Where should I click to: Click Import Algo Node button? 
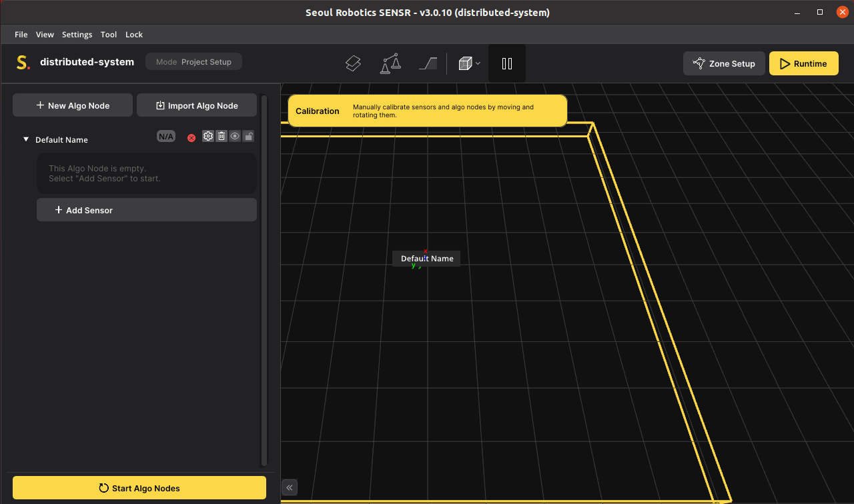click(x=197, y=105)
